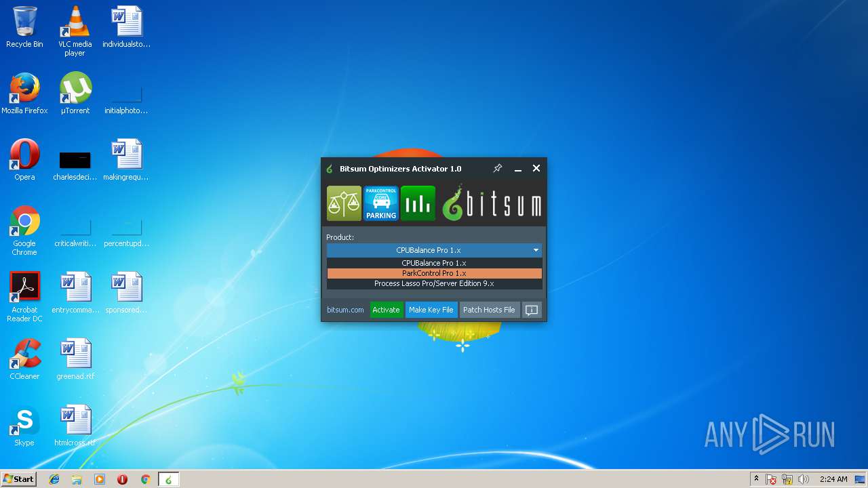
Task: Open the µTorrent desktop shortcut
Action: [x=75, y=94]
